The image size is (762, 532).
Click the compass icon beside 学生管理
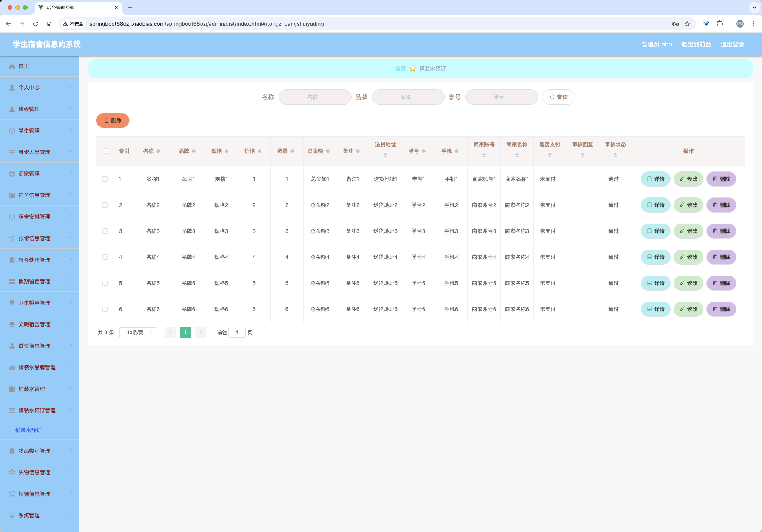[12, 131]
